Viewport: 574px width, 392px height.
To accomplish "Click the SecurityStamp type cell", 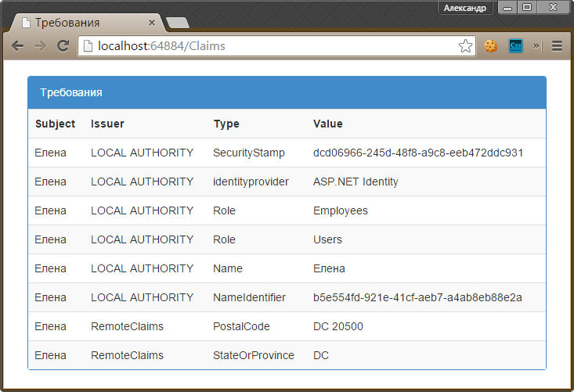I will [249, 153].
